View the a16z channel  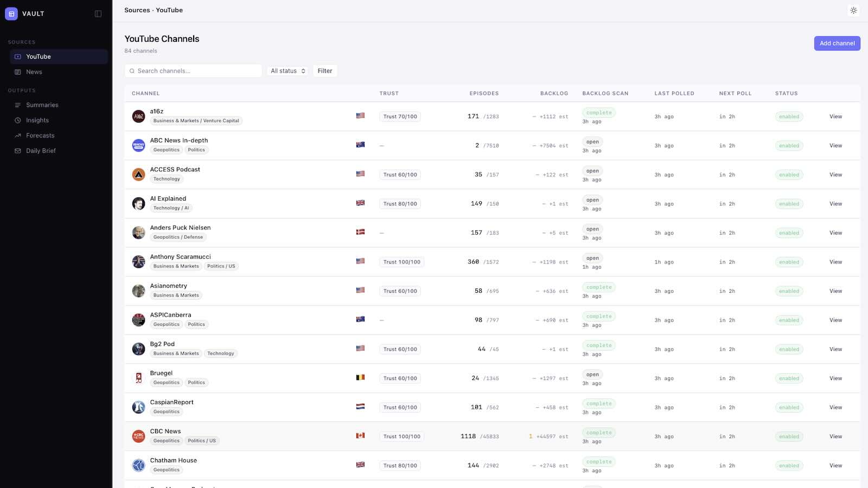point(835,117)
